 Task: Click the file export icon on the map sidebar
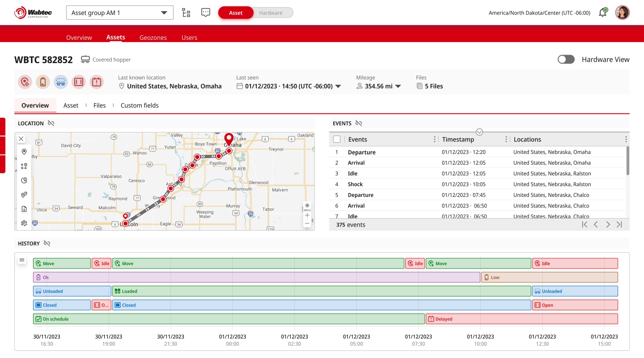tap(24, 208)
